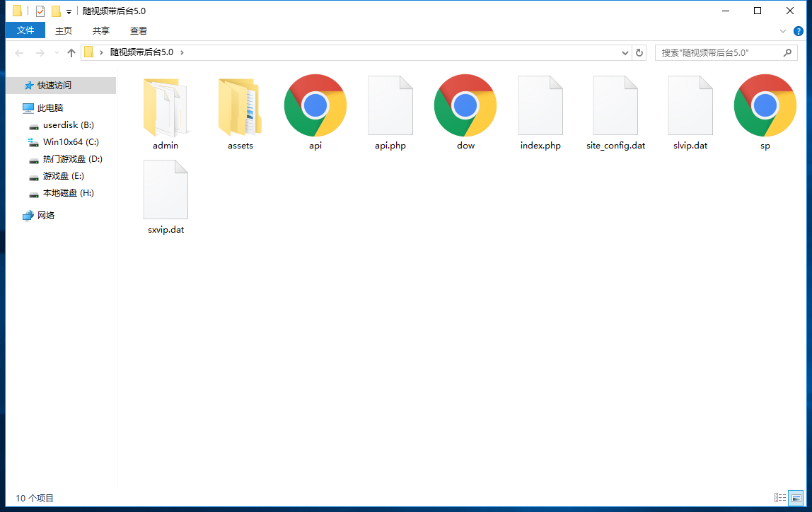Expand the ribbon with the chevron
This screenshot has width=812, height=512.
pos(783,31)
